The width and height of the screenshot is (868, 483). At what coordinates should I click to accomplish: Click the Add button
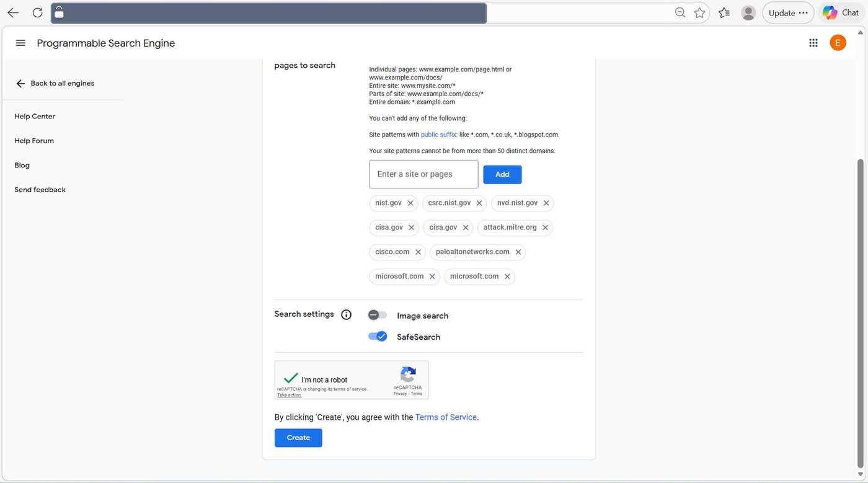(x=502, y=174)
